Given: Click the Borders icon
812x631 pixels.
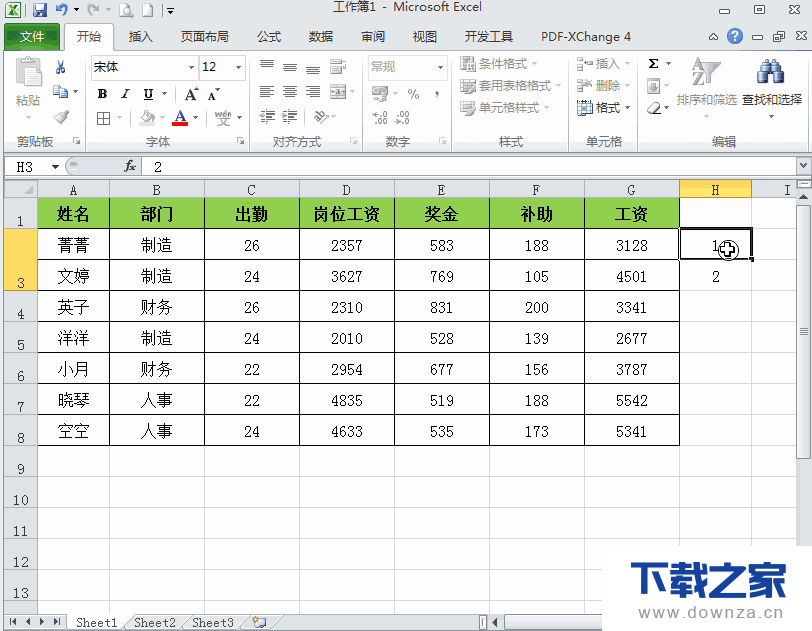Looking at the screenshot, I should [104, 118].
